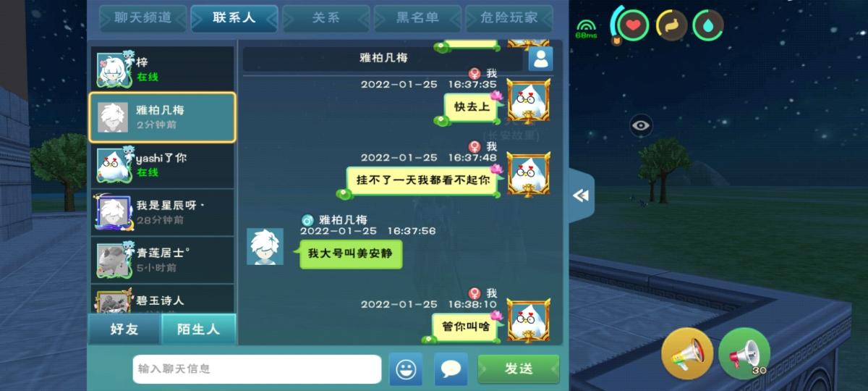Click the speech bubble quick-phrase icon
868x391 pixels.
click(451, 369)
